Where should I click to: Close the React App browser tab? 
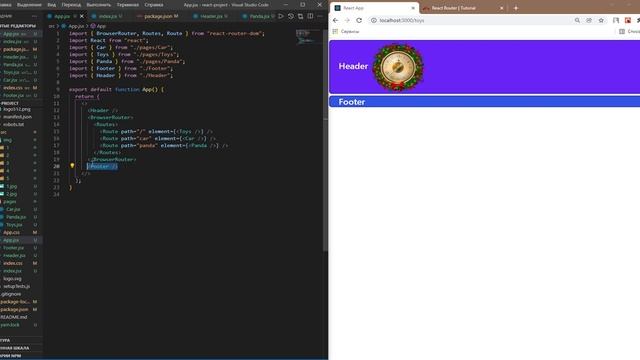tap(413, 8)
